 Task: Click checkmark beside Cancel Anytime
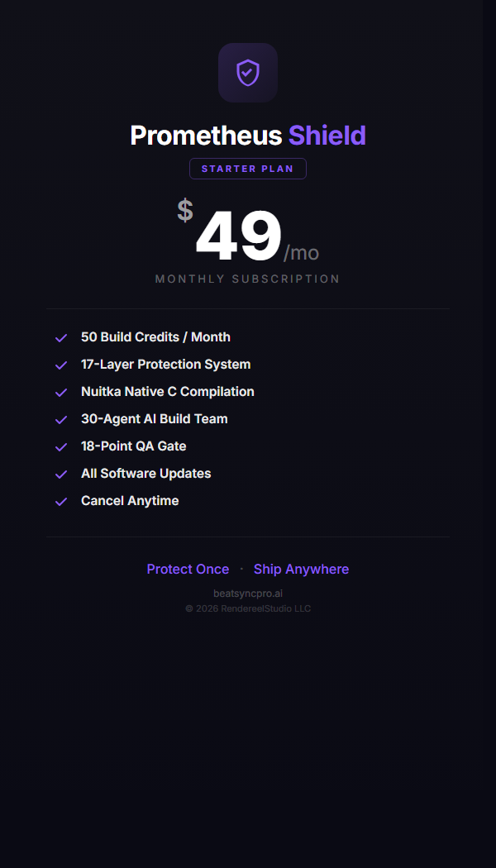pyautogui.click(x=61, y=501)
